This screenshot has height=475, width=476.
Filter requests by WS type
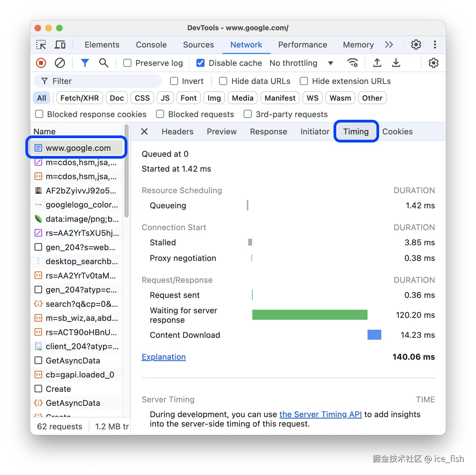(313, 98)
